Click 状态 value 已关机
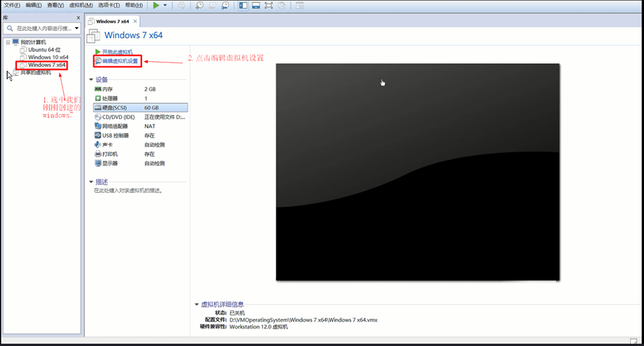This screenshot has height=346, width=644. [x=237, y=313]
